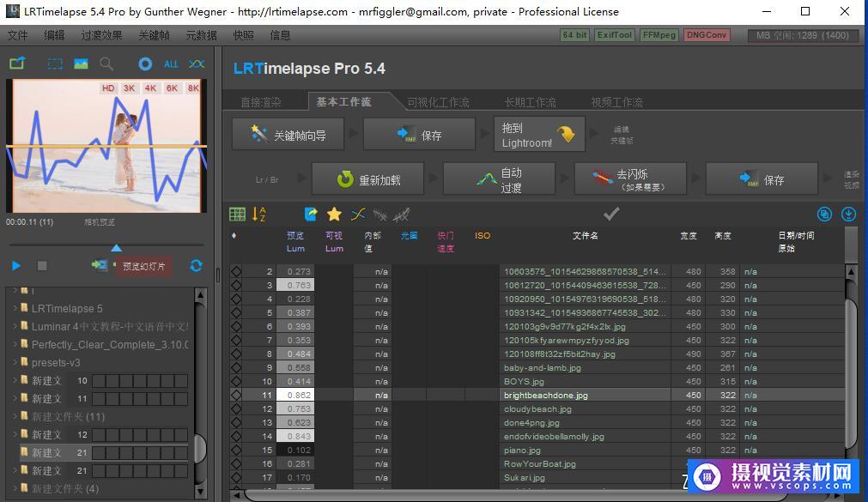Image resolution: width=868 pixels, height=502 pixels.
Task: Switch to the 长期工作流 tab
Action: pos(530,102)
